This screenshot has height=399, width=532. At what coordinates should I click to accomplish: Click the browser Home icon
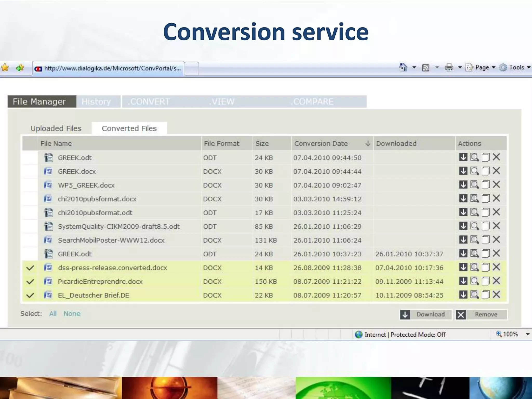403,67
